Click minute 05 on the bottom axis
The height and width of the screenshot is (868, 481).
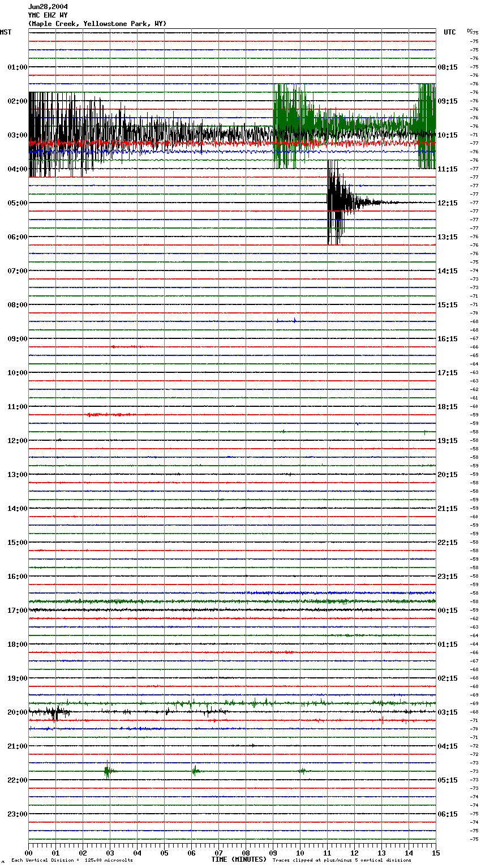coord(164,853)
